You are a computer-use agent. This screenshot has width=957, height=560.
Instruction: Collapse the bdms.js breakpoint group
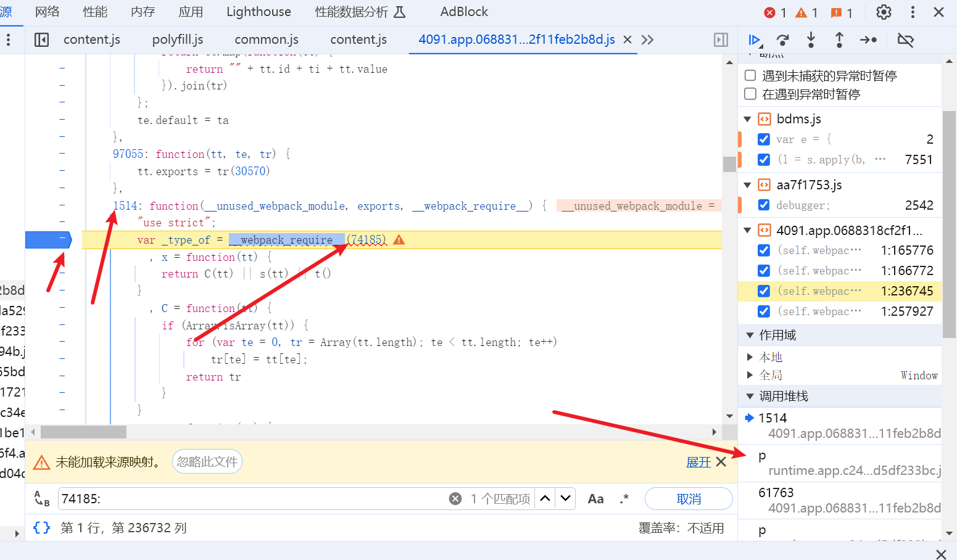tap(748, 119)
